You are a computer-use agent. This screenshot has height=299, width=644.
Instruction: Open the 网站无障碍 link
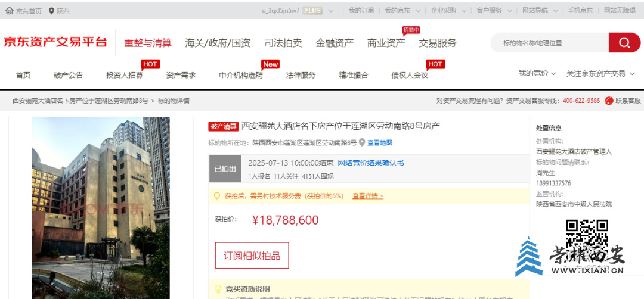[x=620, y=11]
